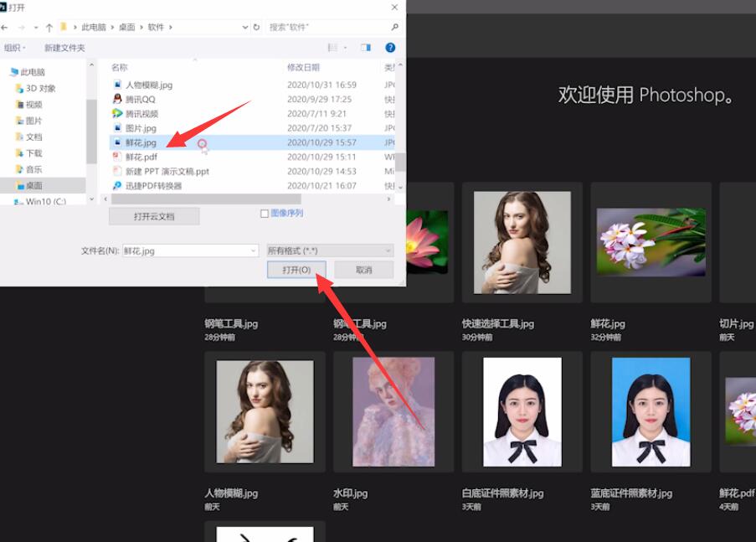
Task: Go up one folder level arrow
Action: pyautogui.click(x=49, y=28)
